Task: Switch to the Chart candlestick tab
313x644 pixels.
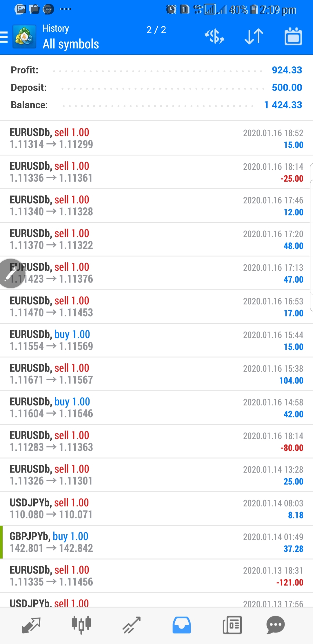Action: click(81, 625)
